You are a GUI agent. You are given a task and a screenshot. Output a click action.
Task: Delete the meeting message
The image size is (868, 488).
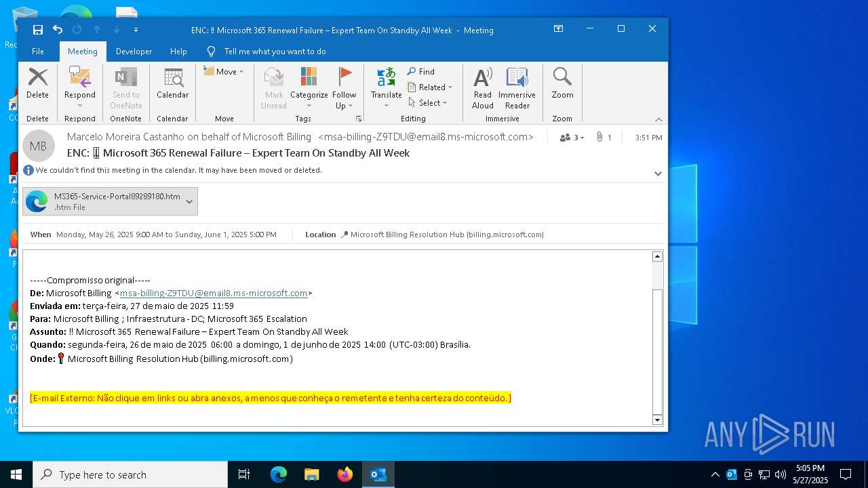click(x=37, y=83)
